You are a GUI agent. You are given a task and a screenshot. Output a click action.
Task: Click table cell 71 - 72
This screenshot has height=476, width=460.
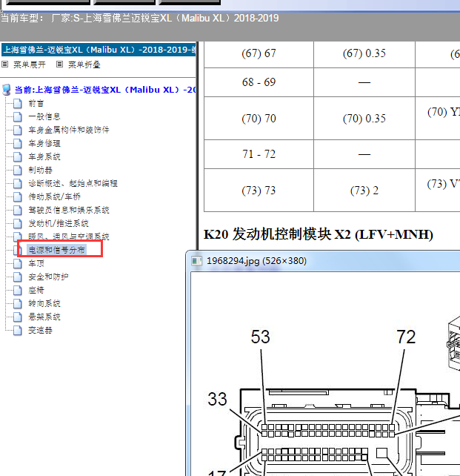click(259, 154)
